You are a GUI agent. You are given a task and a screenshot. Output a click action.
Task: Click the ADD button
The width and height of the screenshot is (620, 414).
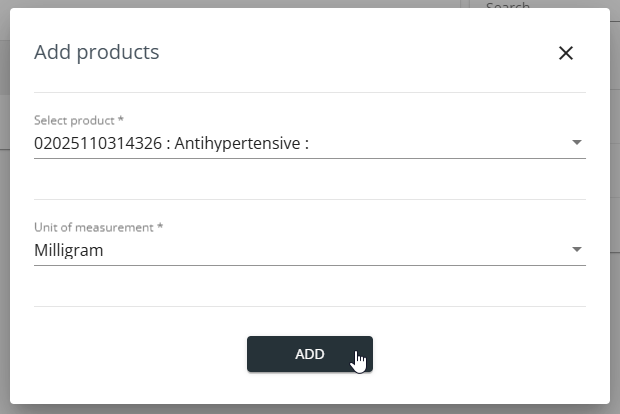coord(310,354)
